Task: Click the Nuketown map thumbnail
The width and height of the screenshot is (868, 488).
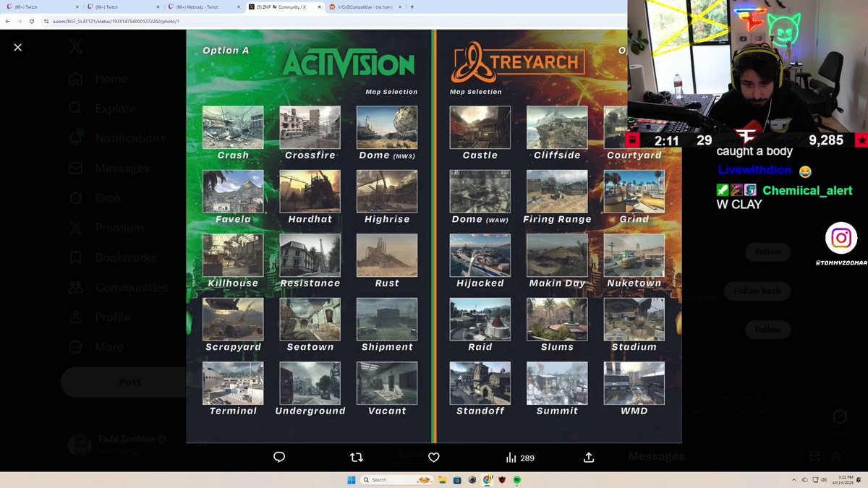Action: click(634, 255)
